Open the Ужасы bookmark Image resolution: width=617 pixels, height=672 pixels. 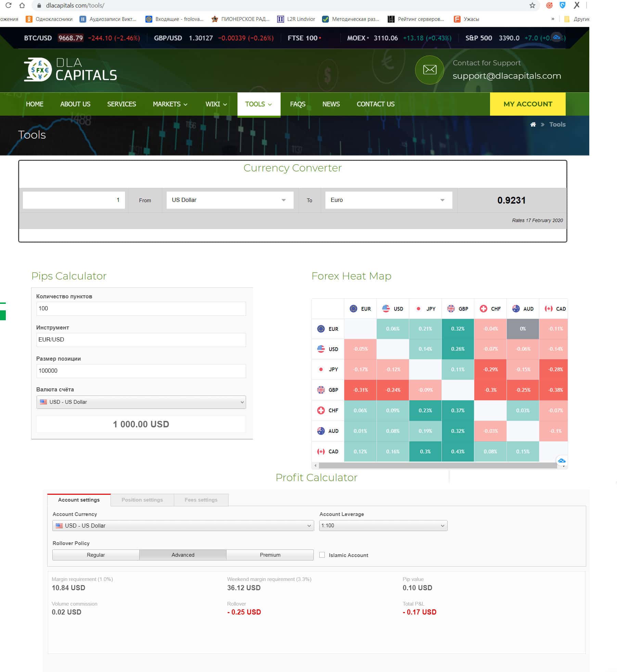[466, 19]
